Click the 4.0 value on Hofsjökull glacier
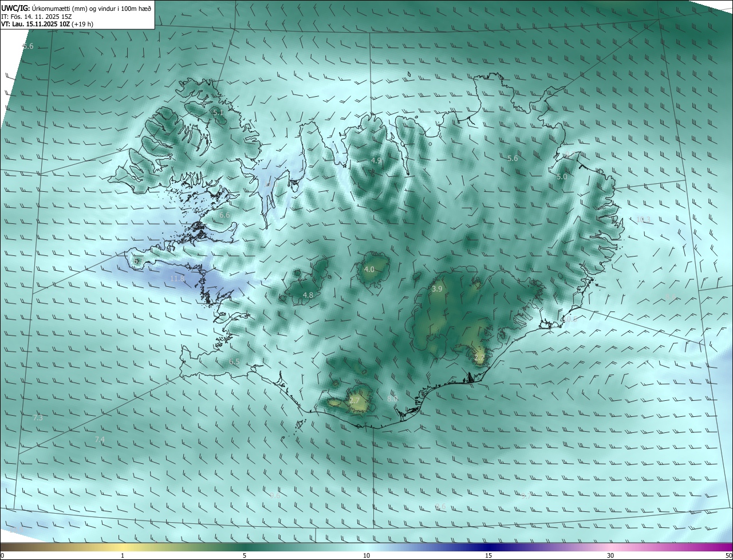This screenshot has height=560, width=733. coord(369,269)
